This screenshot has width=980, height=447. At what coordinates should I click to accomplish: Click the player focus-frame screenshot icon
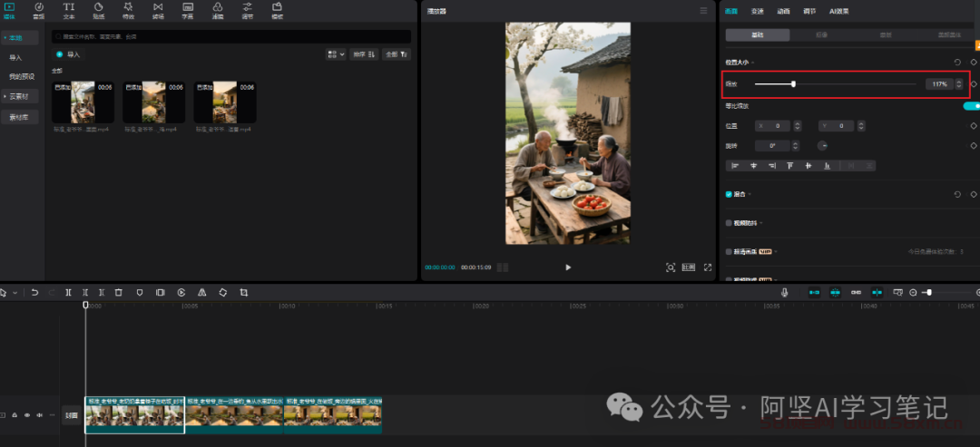[x=670, y=267]
